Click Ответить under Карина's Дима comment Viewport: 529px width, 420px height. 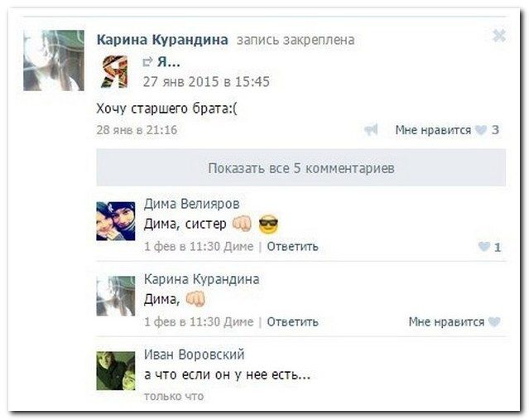coord(292,321)
